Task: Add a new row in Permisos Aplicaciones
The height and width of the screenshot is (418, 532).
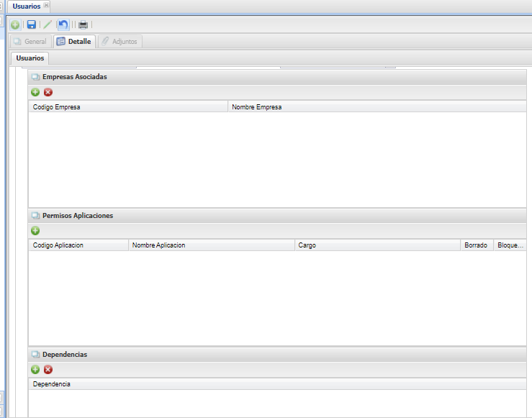Action: 35,231
